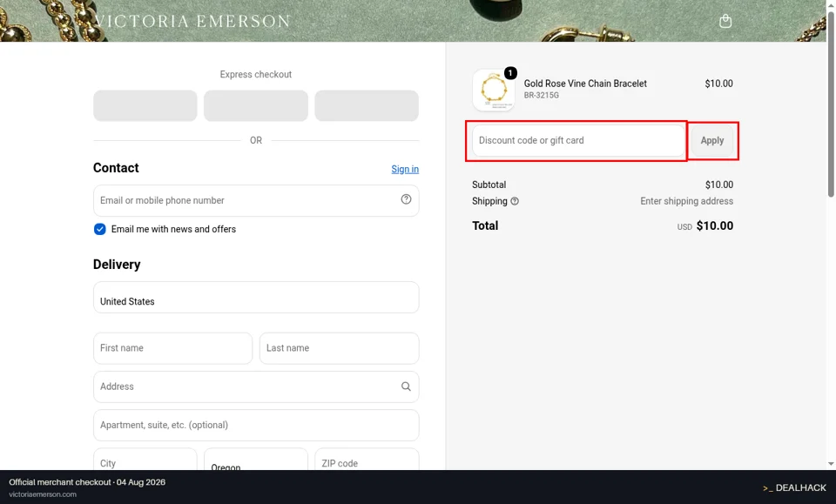Focus the First name field

point(172,348)
